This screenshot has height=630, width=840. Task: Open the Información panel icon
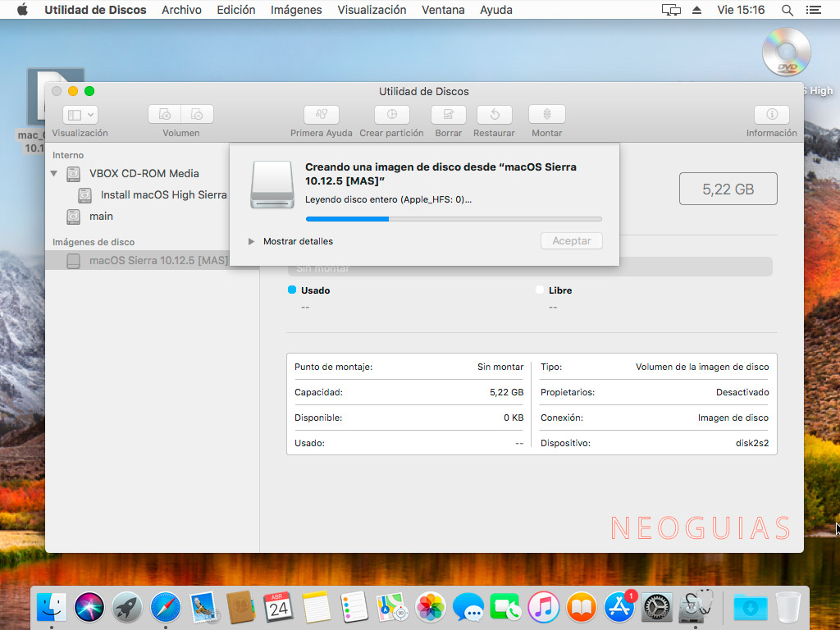(x=771, y=115)
